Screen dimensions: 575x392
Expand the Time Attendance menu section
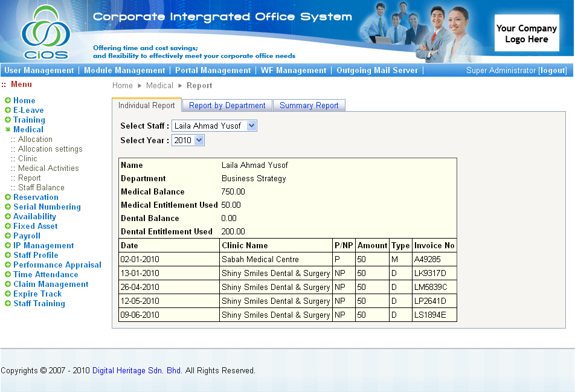(46, 275)
